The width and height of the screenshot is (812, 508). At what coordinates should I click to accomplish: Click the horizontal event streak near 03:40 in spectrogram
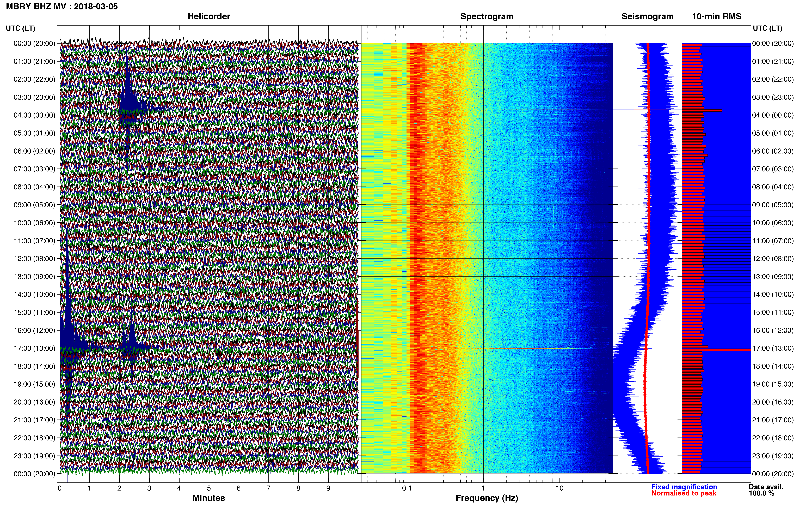tap(544, 110)
